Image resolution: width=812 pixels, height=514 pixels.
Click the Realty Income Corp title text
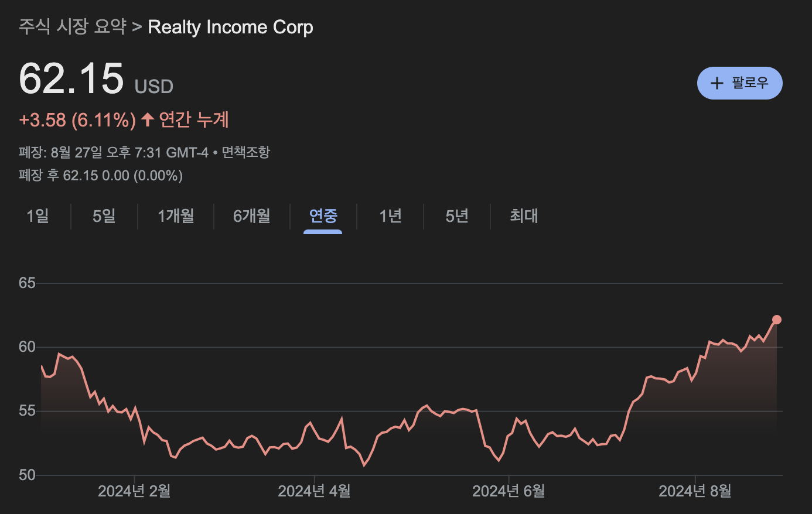tap(230, 27)
